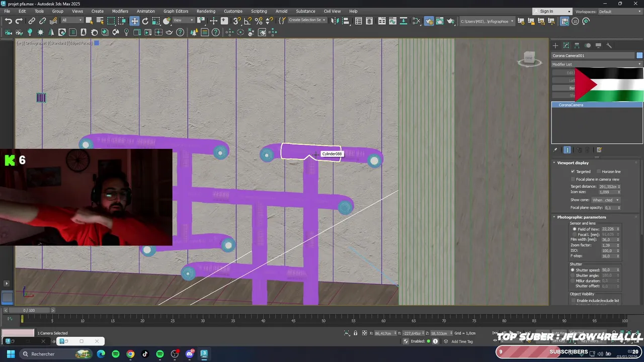Open the Create panel plus icon
The height and width of the screenshot is (362, 644).
(555, 45)
